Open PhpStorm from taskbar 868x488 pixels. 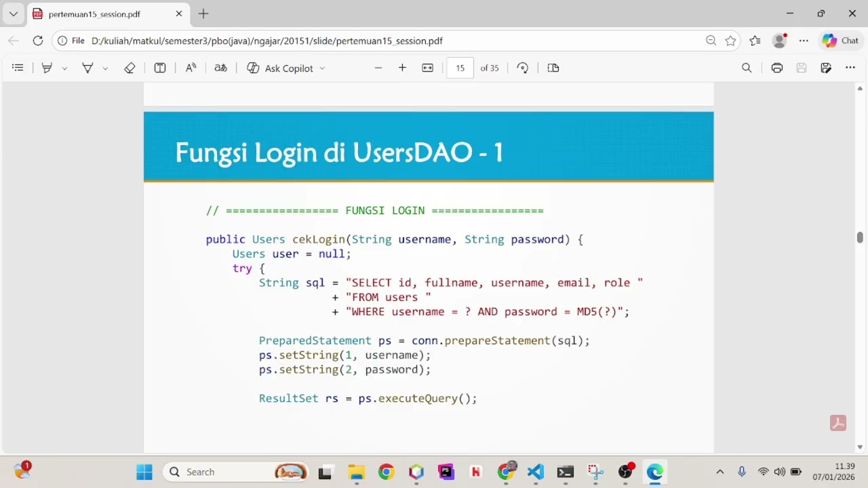point(446,472)
